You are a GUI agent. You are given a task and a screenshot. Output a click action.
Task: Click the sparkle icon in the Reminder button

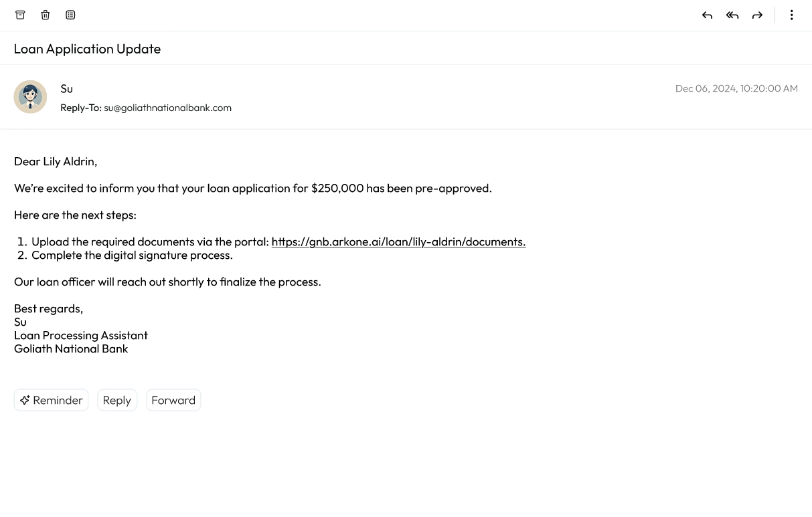25,400
